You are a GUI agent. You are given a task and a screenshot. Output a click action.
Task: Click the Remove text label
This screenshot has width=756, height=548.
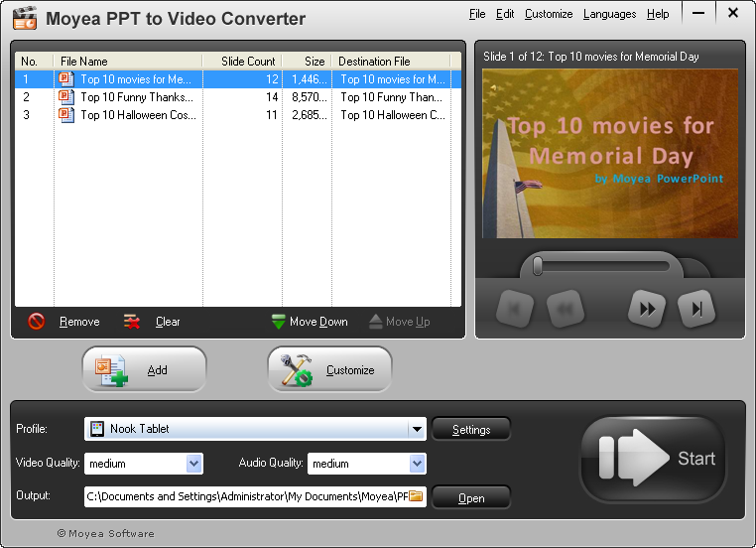click(x=79, y=322)
